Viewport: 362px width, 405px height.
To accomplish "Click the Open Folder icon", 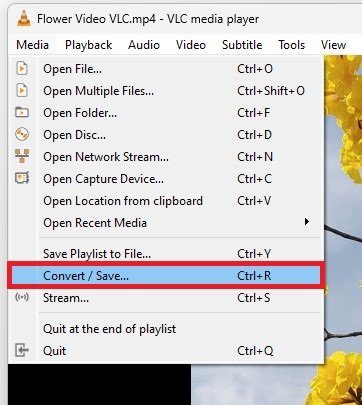I will click(22, 112).
